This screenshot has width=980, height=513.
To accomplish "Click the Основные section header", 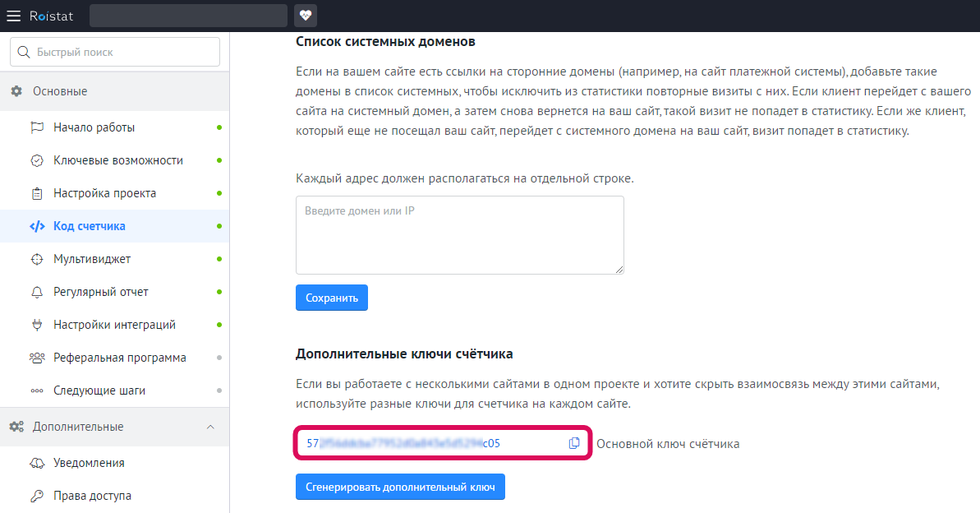I will click(x=60, y=91).
